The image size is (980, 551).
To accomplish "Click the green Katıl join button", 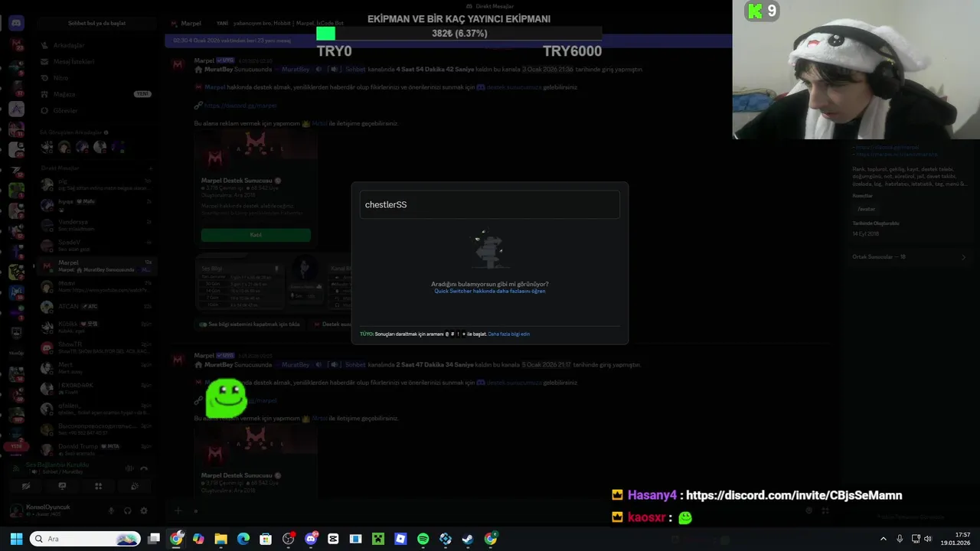I will click(256, 235).
